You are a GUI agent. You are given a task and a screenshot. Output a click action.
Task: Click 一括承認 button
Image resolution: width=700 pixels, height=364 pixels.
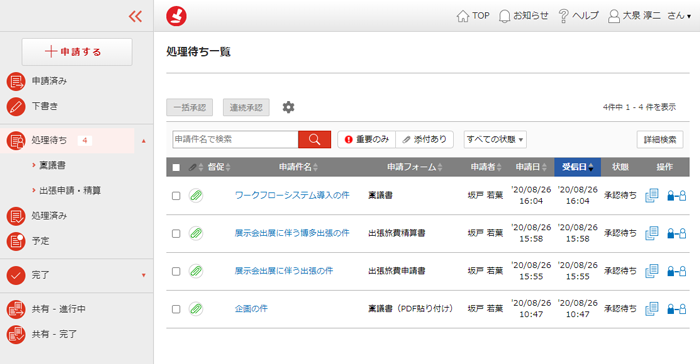(189, 107)
